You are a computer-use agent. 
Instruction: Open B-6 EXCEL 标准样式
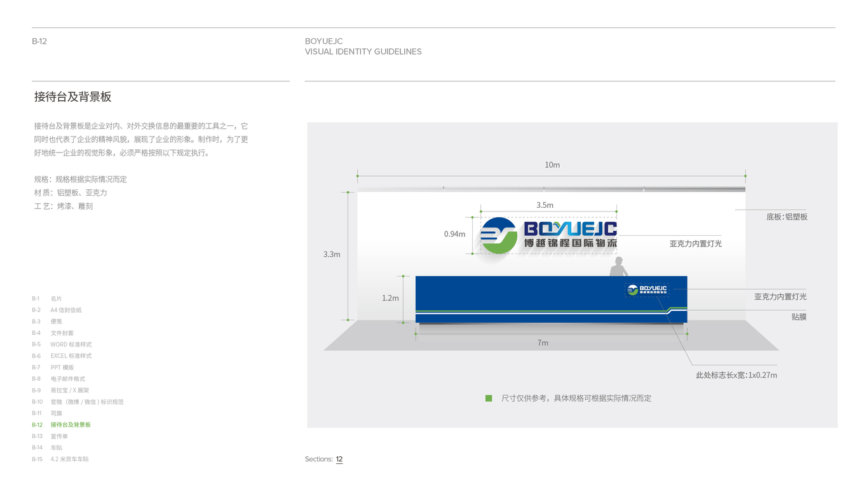62,356
